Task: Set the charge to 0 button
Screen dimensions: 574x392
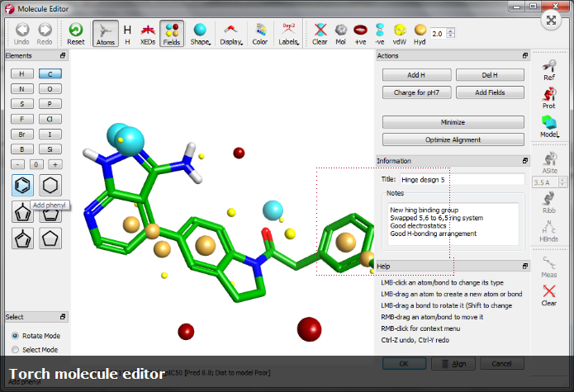Action: 36,164
